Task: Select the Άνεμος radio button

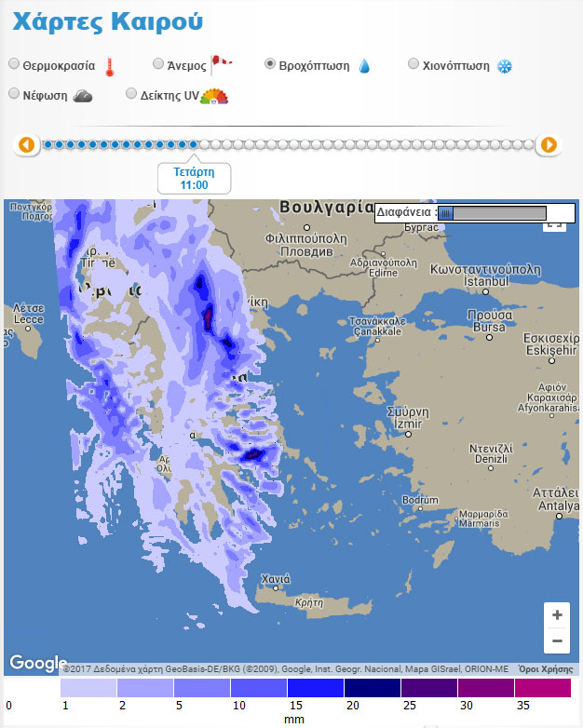Action: coord(158,64)
